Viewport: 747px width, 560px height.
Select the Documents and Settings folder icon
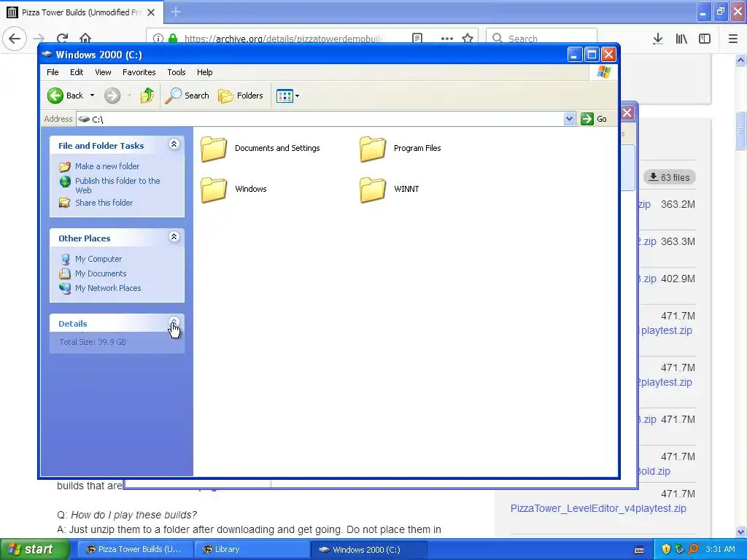pos(214,149)
